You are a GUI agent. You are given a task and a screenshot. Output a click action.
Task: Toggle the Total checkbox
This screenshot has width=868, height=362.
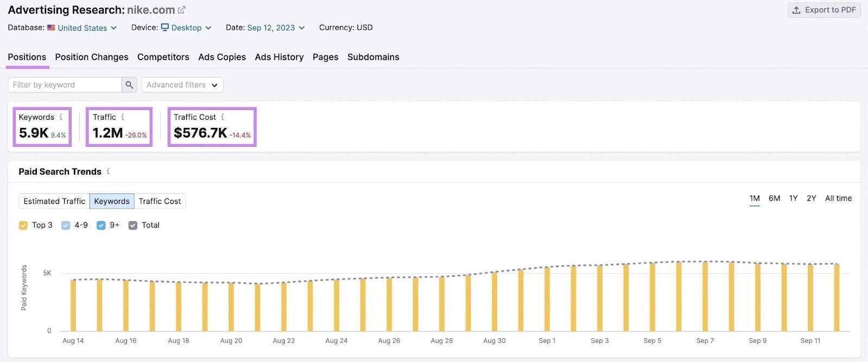coord(133,225)
